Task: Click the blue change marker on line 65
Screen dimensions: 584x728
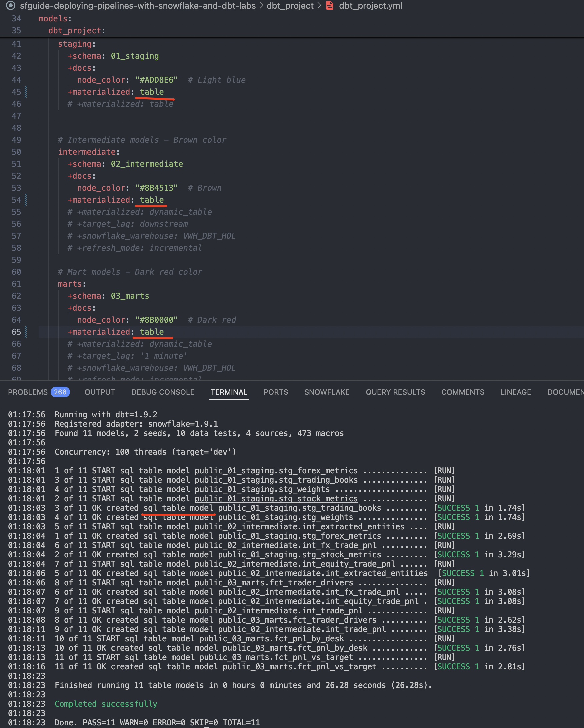Action: click(26, 332)
